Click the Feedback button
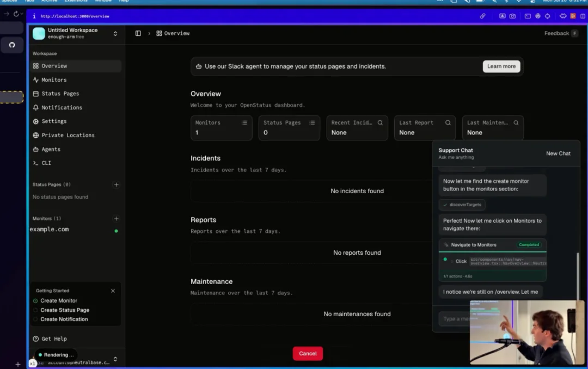The height and width of the screenshot is (369, 588). click(x=561, y=33)
